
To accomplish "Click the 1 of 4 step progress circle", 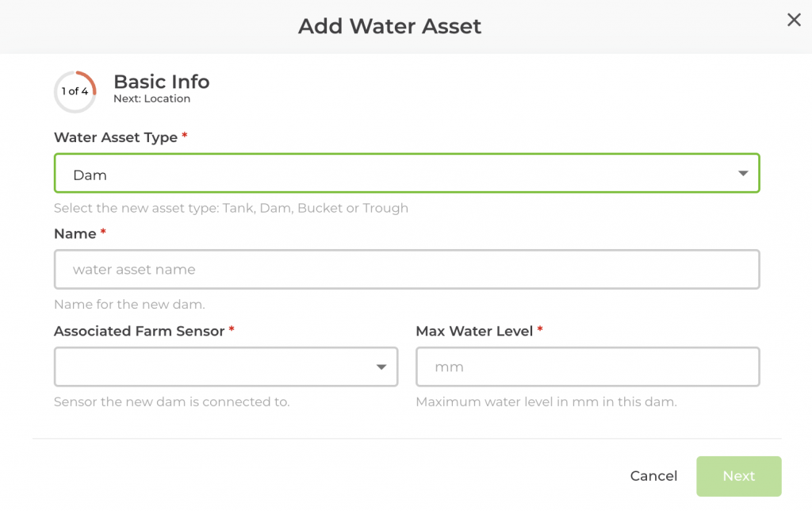I will click(75, 91).
